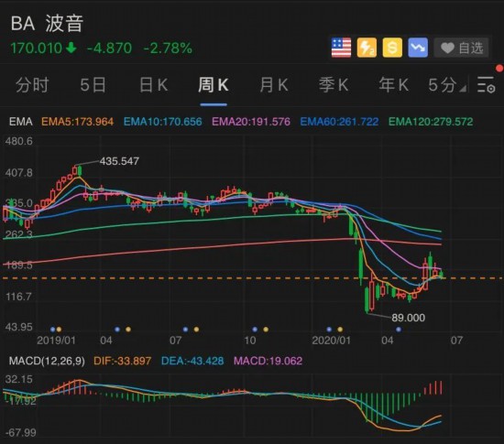Tap the yellow dollar sign icon
The height and width of the screenshot is (444, 504).
[x=392, y=48]
